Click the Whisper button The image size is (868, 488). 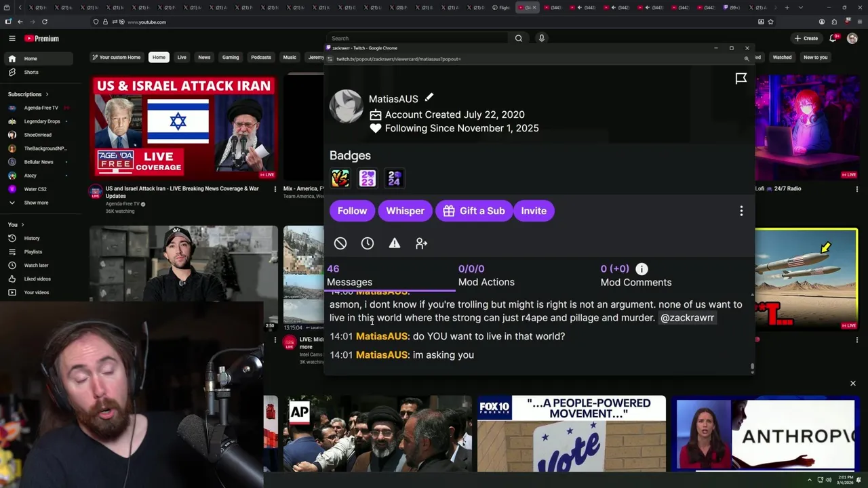405,211
